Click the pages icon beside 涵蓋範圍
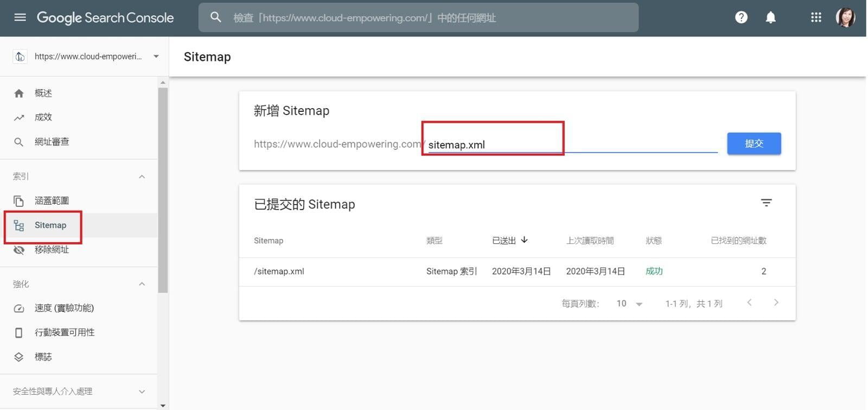The height and width of the screenshot is (410, 868). [19, 201]
